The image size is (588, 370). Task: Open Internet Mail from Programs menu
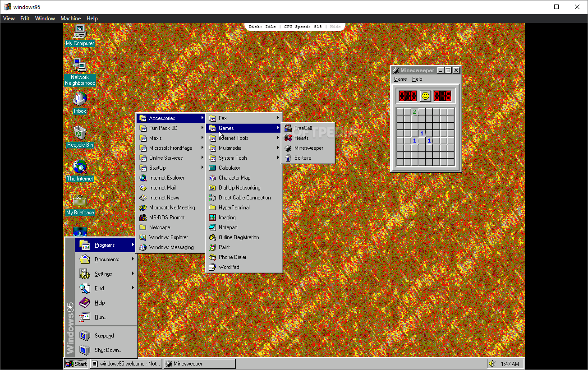pos(171,188)
